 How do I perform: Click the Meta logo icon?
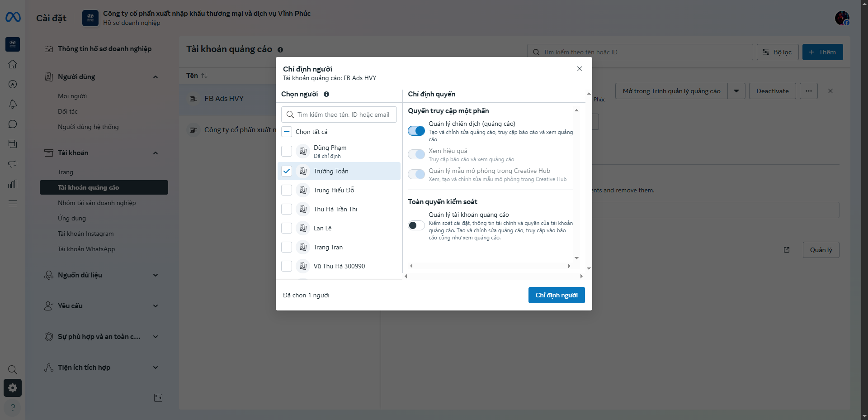click(13, 17)
